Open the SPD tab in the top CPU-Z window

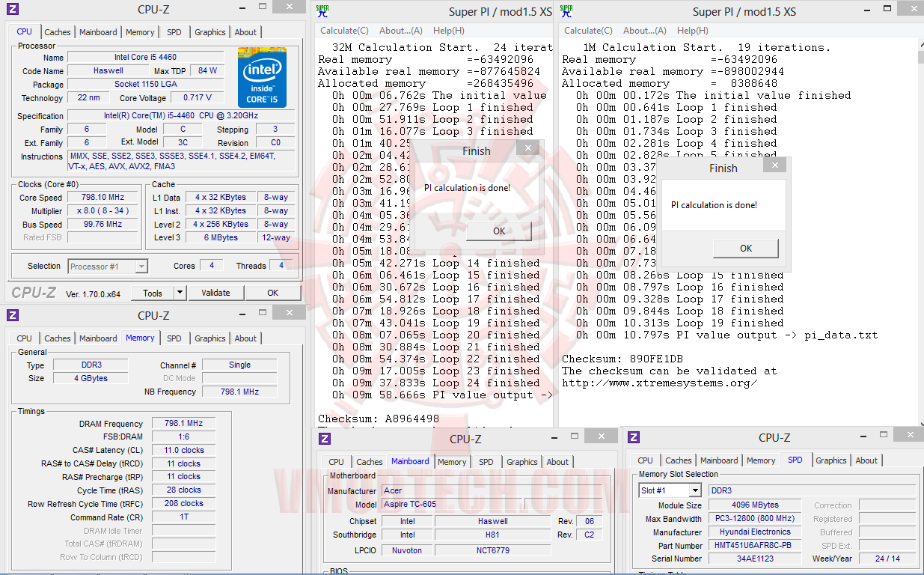click(174, 32)
